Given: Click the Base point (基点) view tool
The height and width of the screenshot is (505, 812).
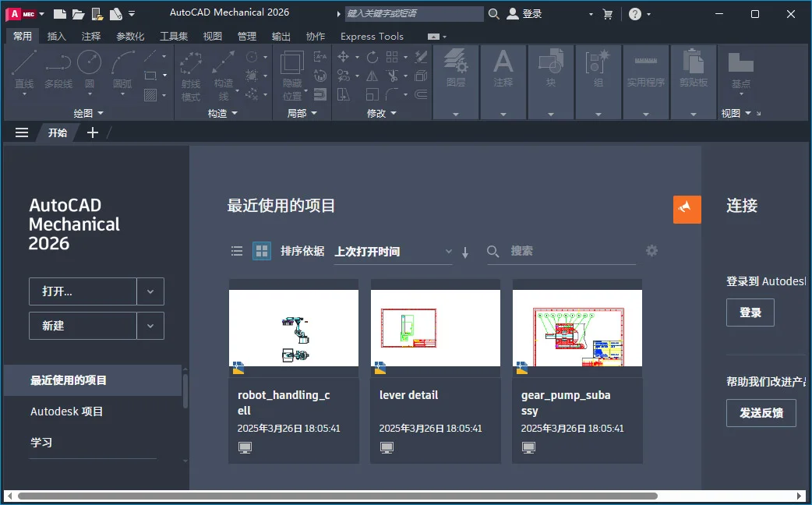Looking at the screenshot, I should pos(741,72).
